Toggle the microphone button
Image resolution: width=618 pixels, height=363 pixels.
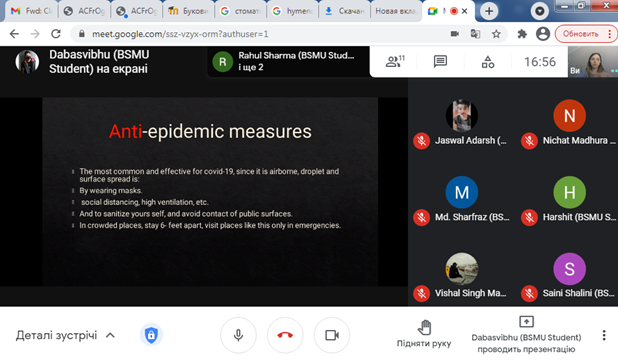(238, 335)
